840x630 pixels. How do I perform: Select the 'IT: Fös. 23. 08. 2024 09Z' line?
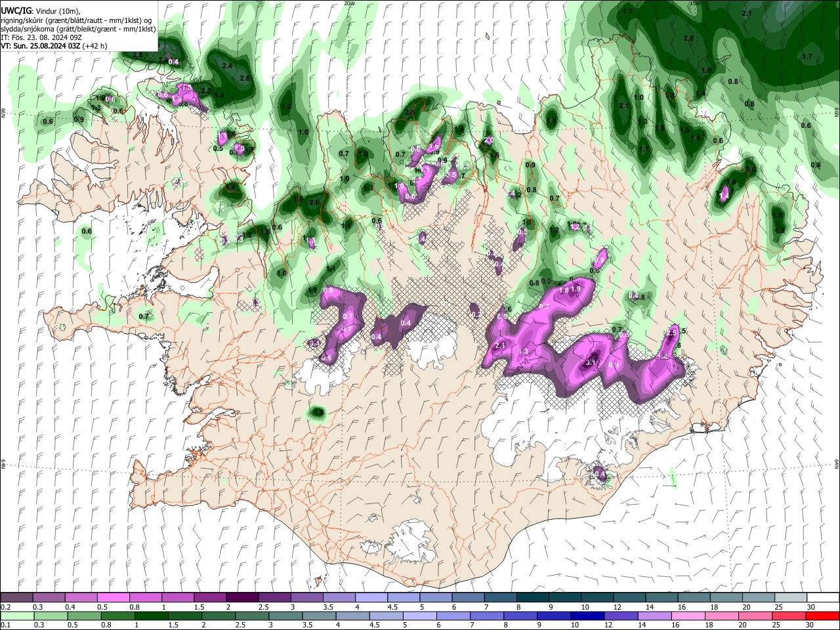tap(41, 37)
